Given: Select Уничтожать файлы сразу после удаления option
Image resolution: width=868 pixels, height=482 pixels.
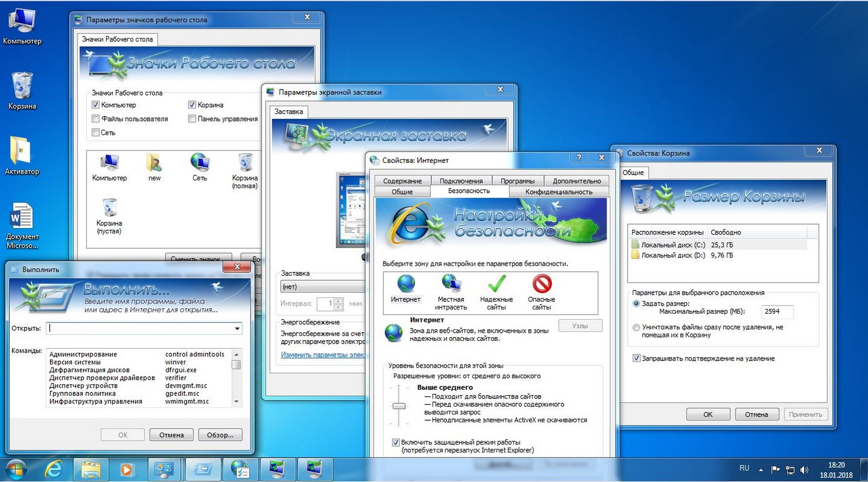Looking at the screenshot, I should click(x=636, y=327).
